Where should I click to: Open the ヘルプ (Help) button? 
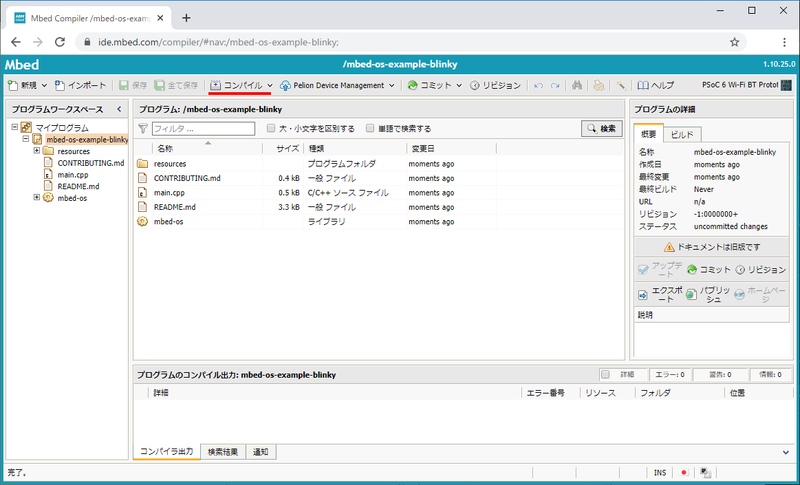[656, 85]
